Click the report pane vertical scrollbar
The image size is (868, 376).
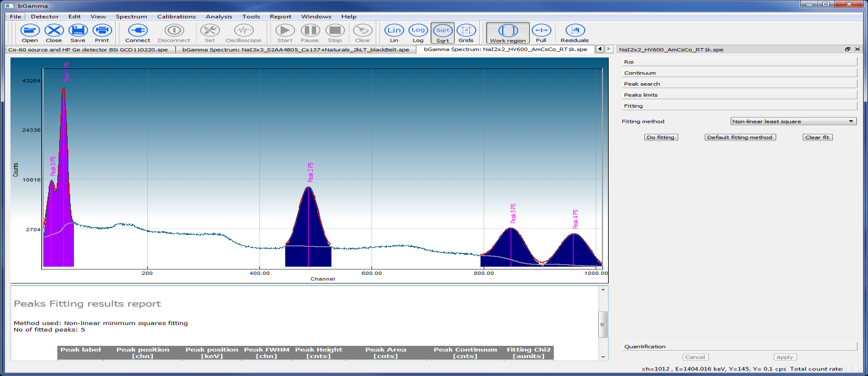[x=604, y=324]
